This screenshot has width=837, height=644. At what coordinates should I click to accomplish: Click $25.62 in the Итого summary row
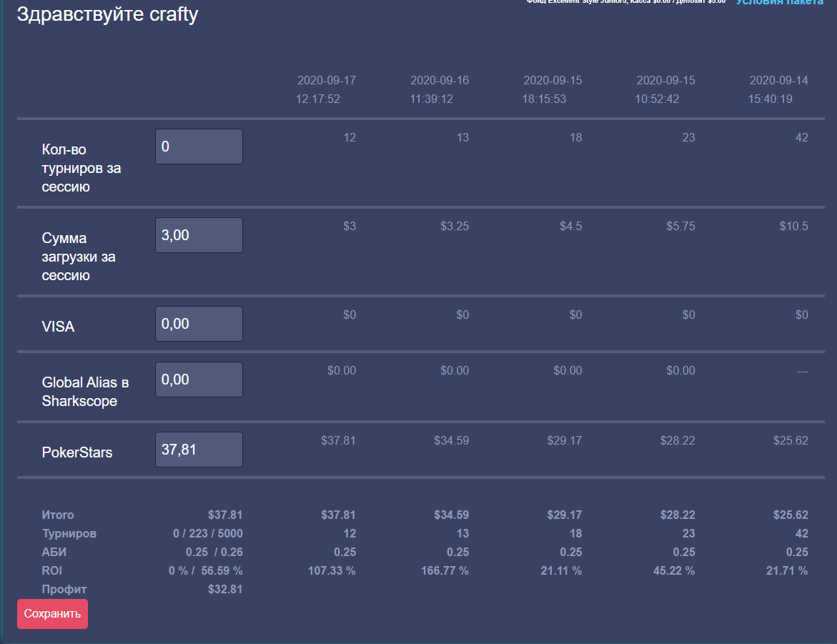click(x=791, y=515)
